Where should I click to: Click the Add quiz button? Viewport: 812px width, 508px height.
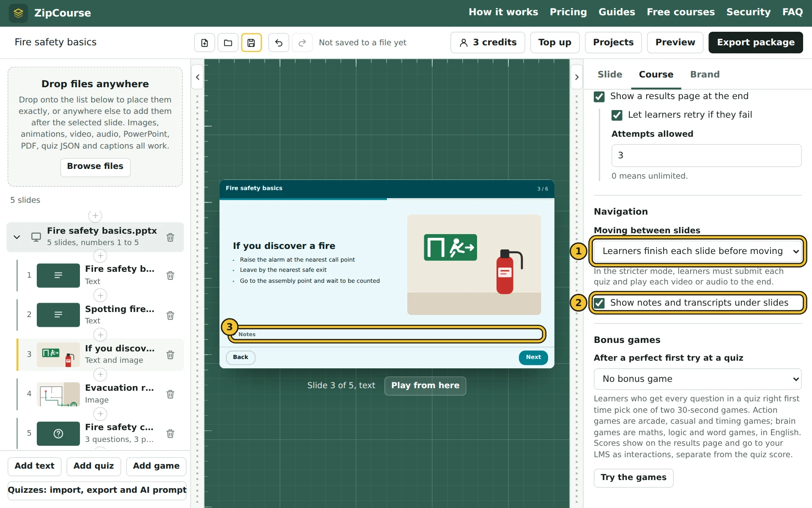(x=93, y=466)
